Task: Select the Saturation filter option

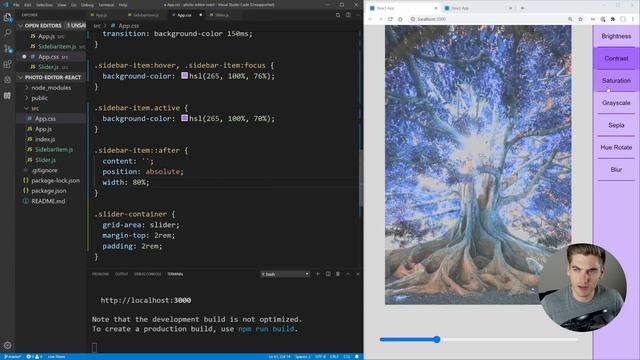Action: [616, 80]
